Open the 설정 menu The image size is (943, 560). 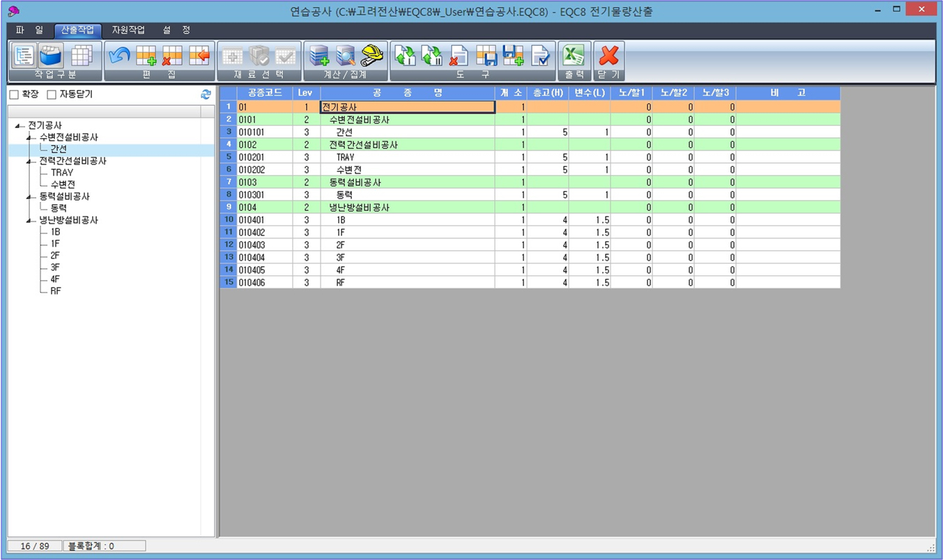pyautogui.click(x=176, y=31)
